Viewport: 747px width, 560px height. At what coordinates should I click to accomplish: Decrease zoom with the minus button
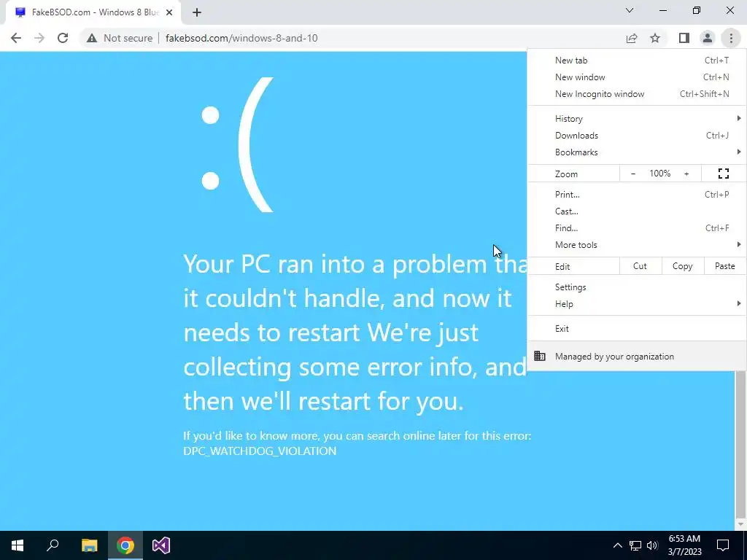click(633, 174)
